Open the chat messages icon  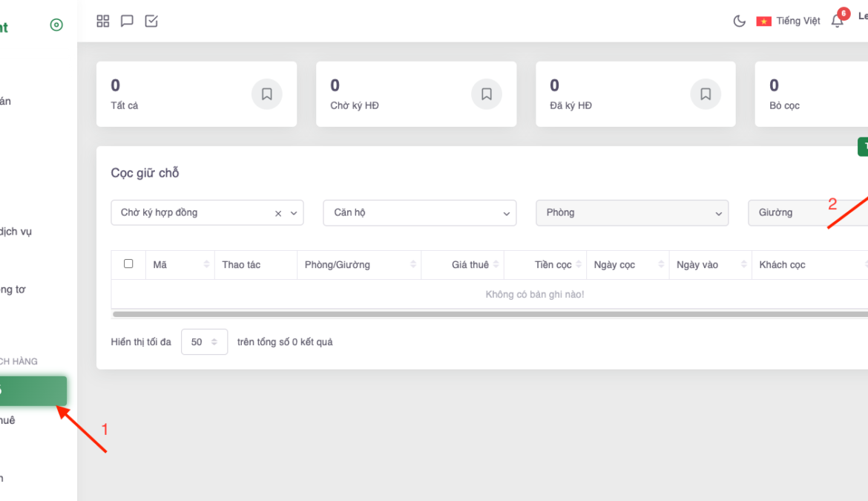pos(127,21)
